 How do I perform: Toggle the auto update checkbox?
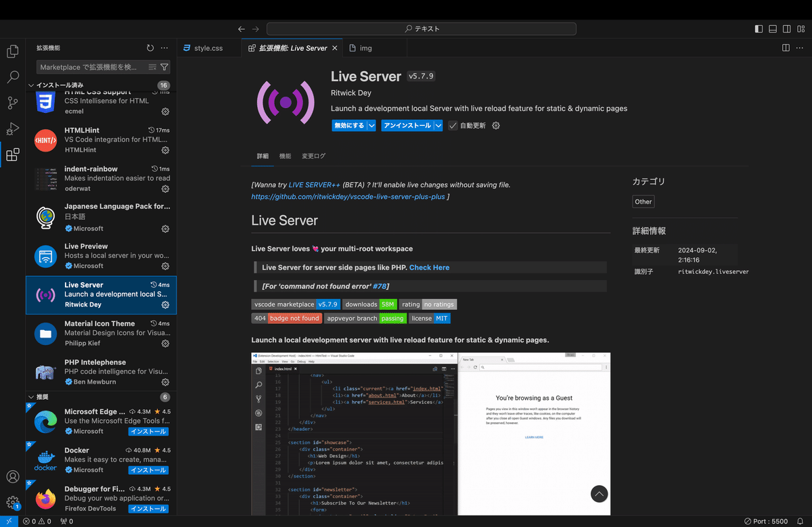[453, 126]
